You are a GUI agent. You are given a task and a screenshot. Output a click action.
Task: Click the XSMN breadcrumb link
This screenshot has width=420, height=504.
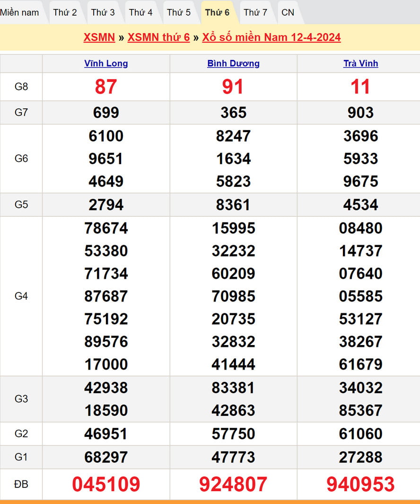click(99, 37)
